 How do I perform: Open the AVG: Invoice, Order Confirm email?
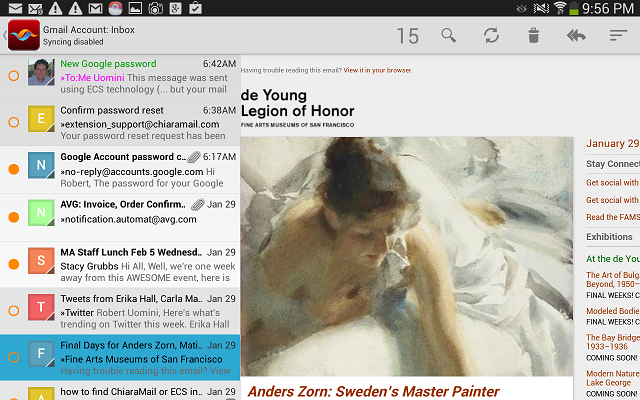click(x=120, y=217)
